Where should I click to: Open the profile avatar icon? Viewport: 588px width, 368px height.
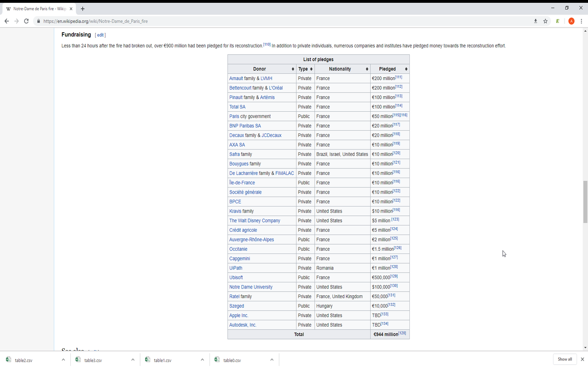(x=571, y=21)
